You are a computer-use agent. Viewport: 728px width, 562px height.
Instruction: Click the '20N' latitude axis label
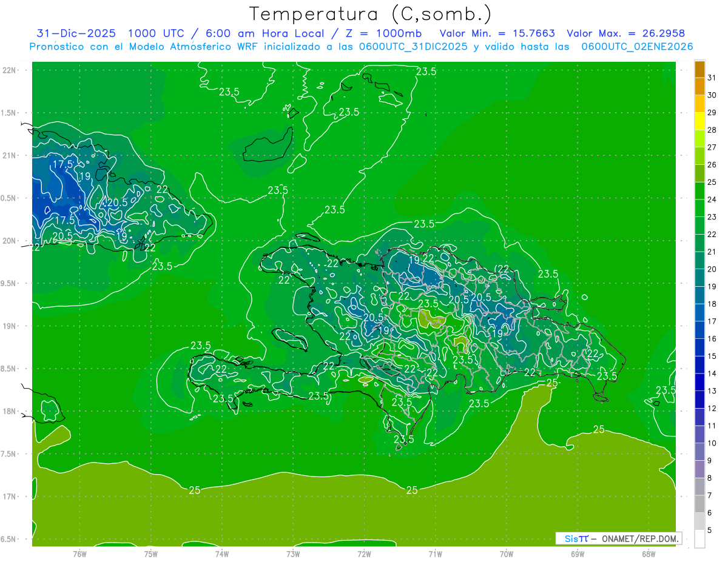tap(10, 241)
